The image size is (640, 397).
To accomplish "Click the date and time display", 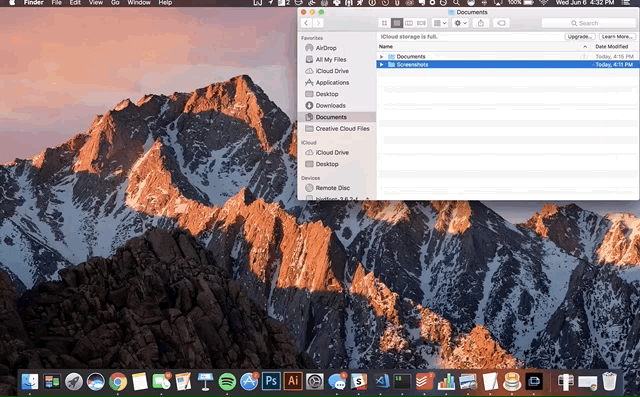I will point(584,2).
